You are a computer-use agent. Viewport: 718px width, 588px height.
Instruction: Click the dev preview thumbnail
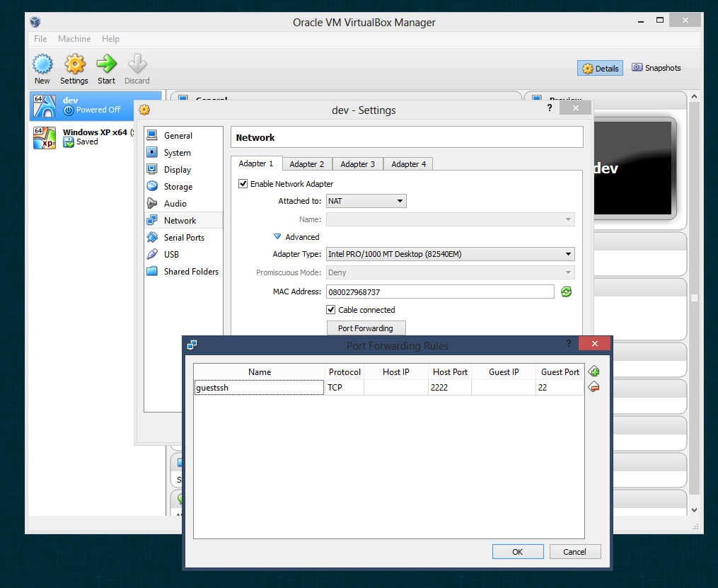[x=635, y=168]
